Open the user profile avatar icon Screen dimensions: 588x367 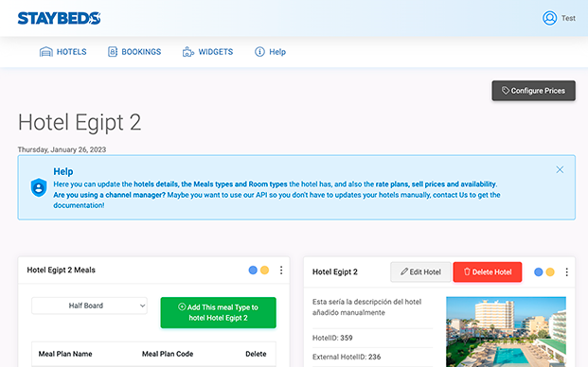[549, 18]
